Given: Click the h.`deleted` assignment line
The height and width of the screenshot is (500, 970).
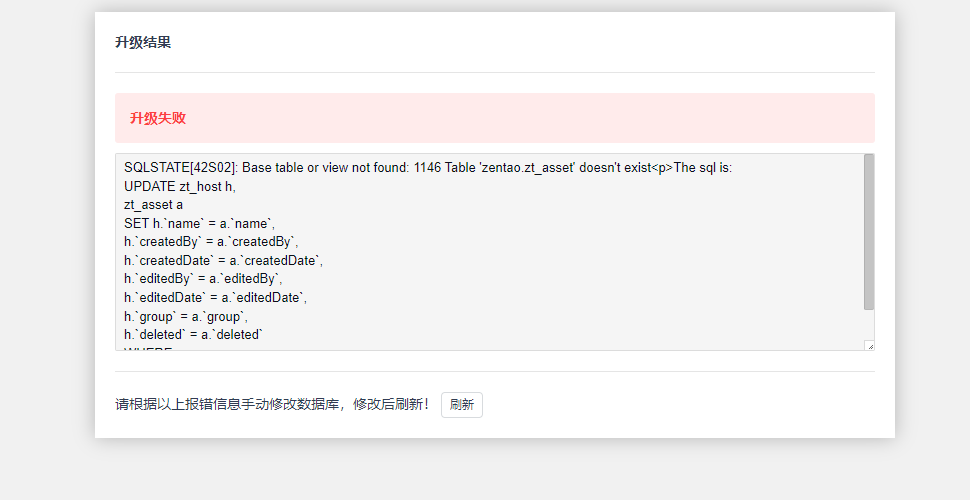Looking at the screenshot, I should tap(193, 335).
